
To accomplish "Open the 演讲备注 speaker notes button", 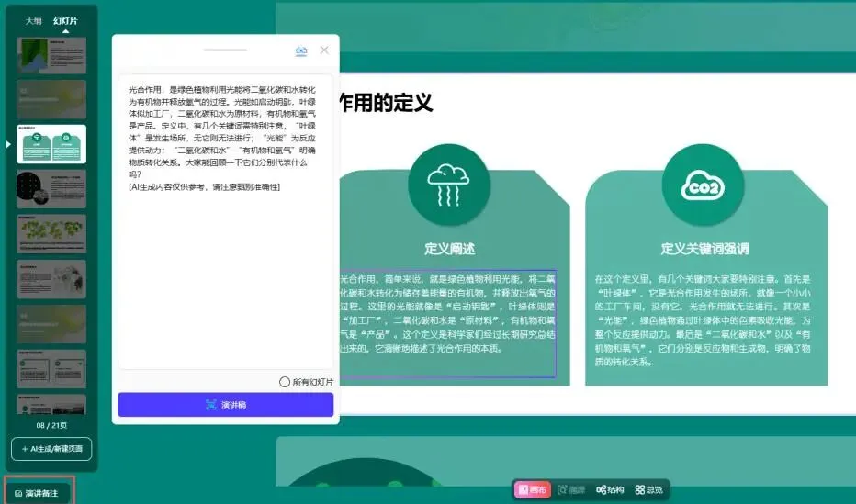I will click(38, 493).
